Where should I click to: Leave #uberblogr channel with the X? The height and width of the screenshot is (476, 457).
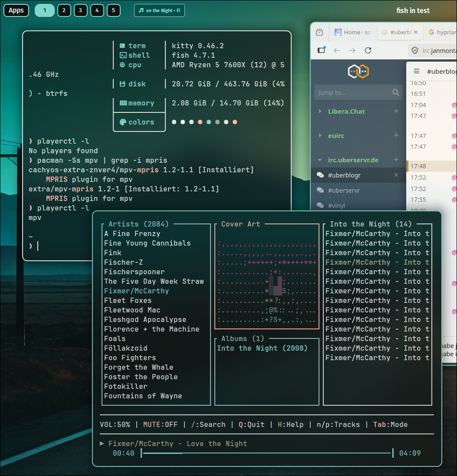click(396, 175)
